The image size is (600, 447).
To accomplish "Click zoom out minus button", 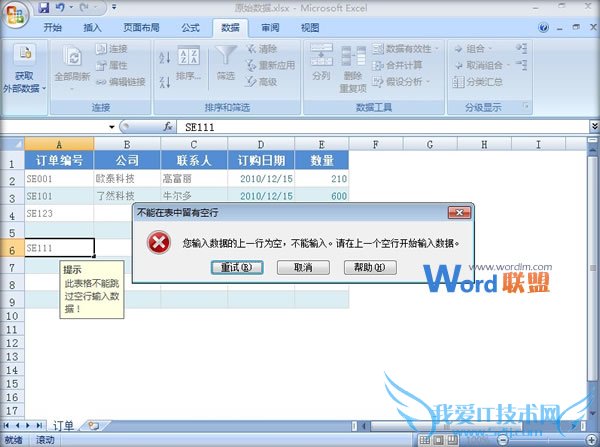I will pyautogui.click(x=503, y=440).
